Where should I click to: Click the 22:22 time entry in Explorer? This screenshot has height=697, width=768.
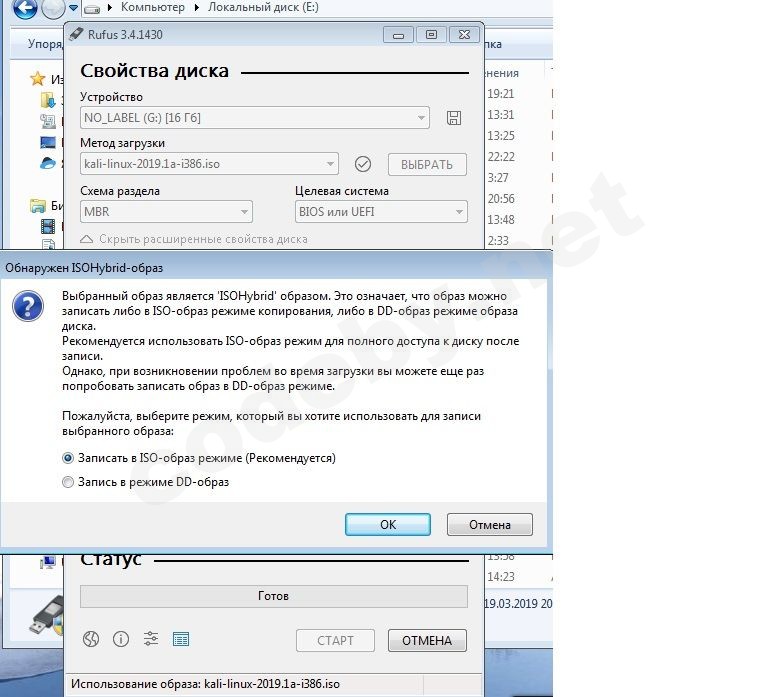coord(501,157)
